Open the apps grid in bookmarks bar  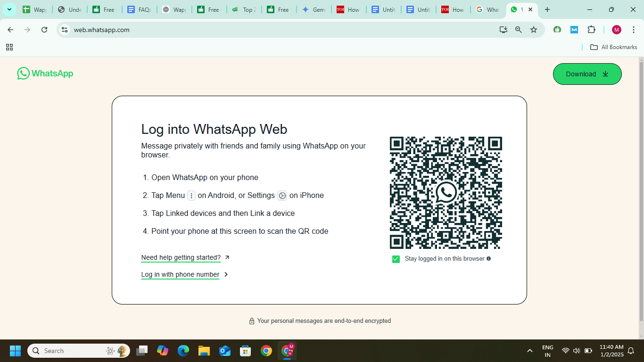click(9, 47)
